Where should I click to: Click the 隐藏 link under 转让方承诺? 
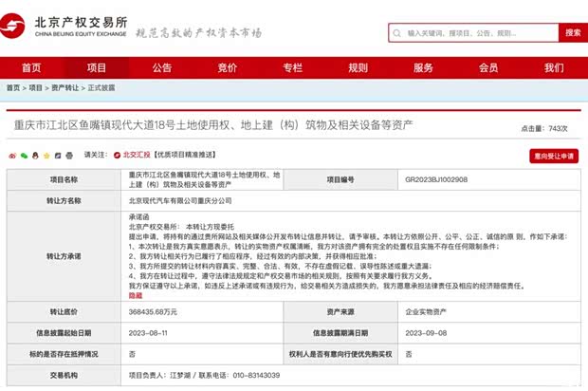pos(135,295)
